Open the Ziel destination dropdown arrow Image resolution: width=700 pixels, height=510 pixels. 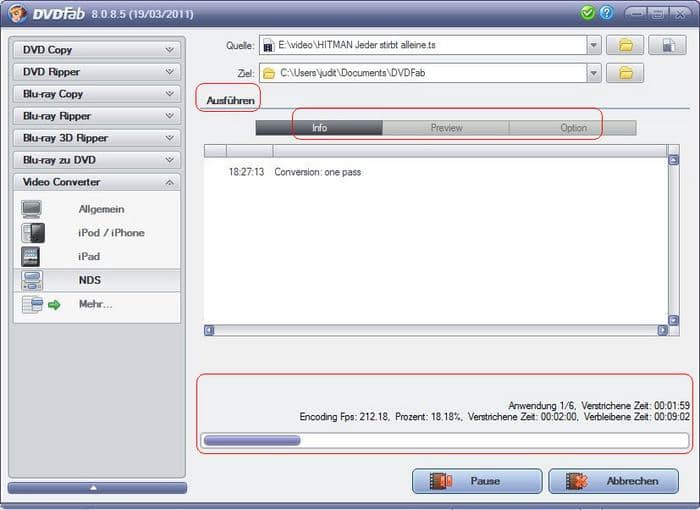593,73
